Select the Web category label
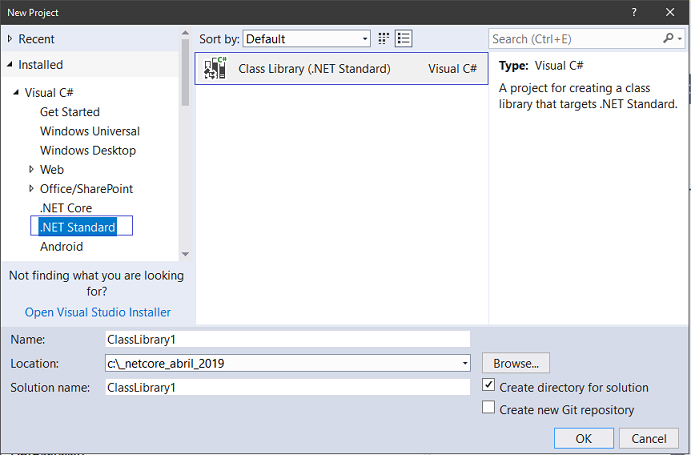The width and height of the screenshot is (691, 455). [52, 170]
